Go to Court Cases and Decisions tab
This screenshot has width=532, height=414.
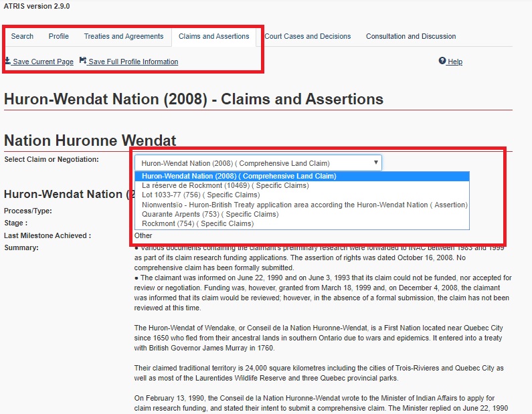point(307,36)
